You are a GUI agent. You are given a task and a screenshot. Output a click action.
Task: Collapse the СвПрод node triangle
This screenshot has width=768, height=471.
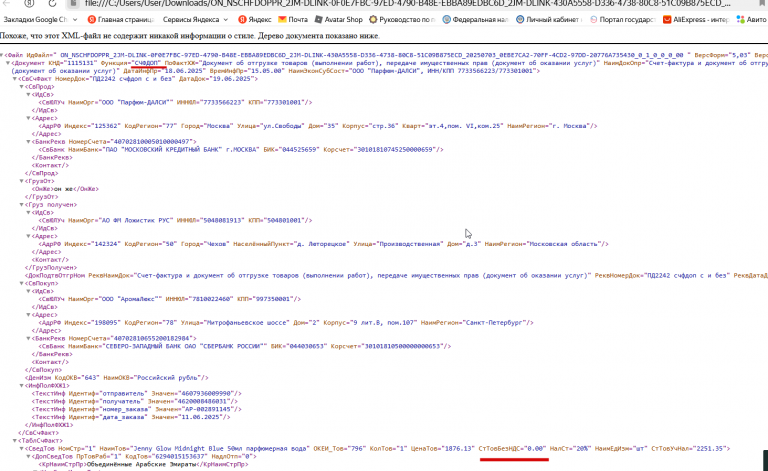(22, 87)
